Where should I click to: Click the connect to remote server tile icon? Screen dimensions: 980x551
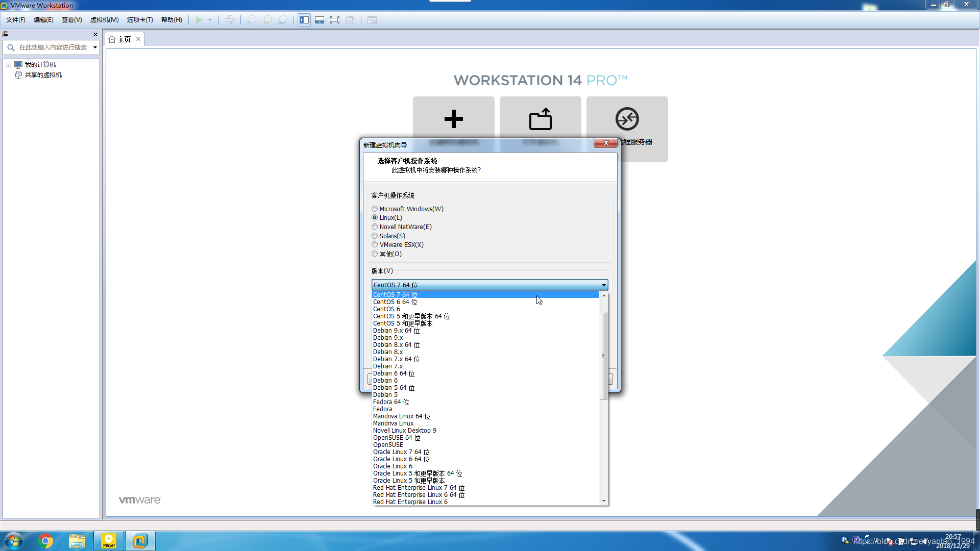coord(627,119)
